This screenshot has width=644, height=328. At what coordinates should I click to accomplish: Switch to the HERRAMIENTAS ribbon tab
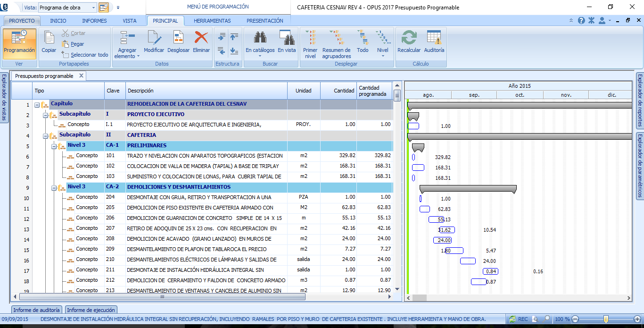point(212,21)
